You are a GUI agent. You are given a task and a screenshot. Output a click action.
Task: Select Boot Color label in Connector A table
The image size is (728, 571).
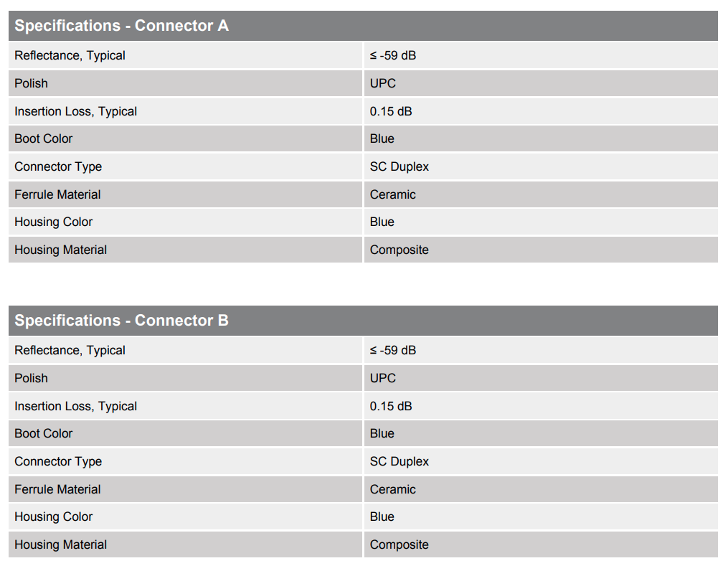(x=43, y=138)
